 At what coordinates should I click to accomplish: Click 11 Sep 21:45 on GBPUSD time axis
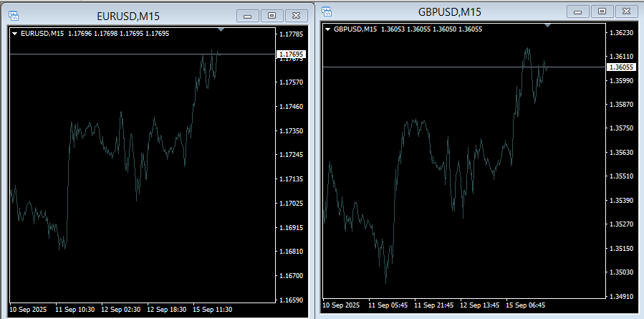pyautogui.click(x=434, y=305)
